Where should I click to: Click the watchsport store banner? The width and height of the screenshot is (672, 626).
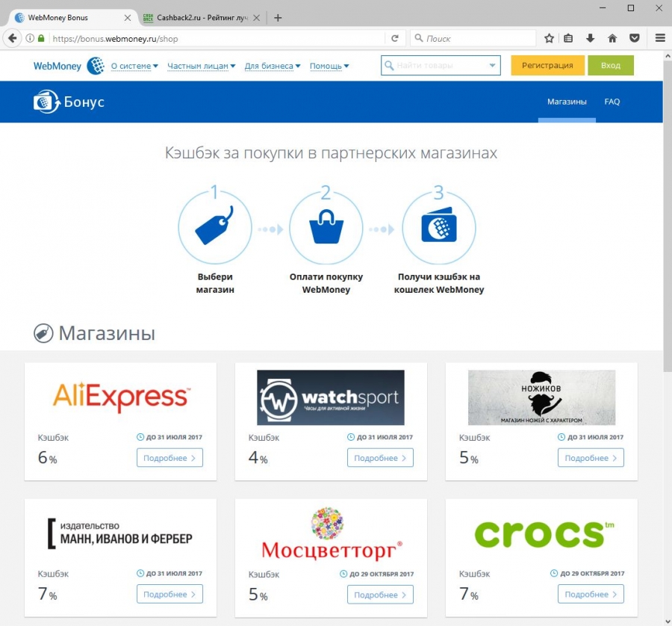click(x=331, y=397)
